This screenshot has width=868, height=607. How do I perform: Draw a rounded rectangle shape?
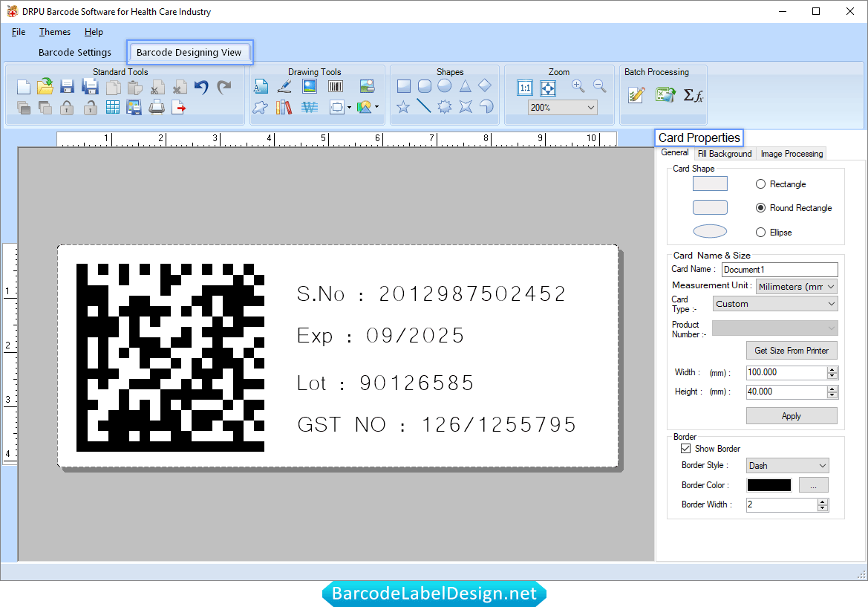point(425,86)
